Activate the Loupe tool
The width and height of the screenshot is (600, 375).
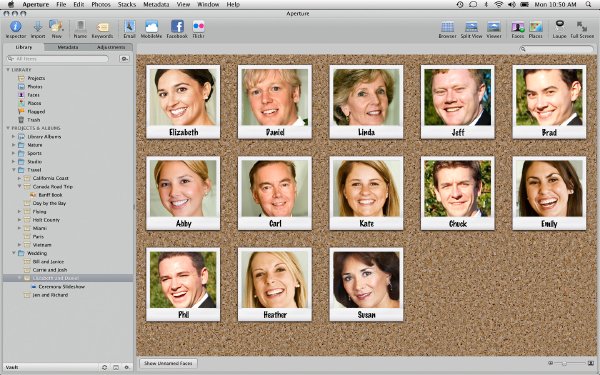tap(559, 26)
